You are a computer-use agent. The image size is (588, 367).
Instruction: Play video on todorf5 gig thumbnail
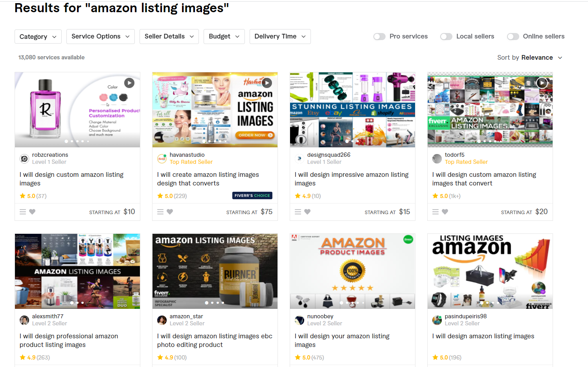(x=542, y=83)
